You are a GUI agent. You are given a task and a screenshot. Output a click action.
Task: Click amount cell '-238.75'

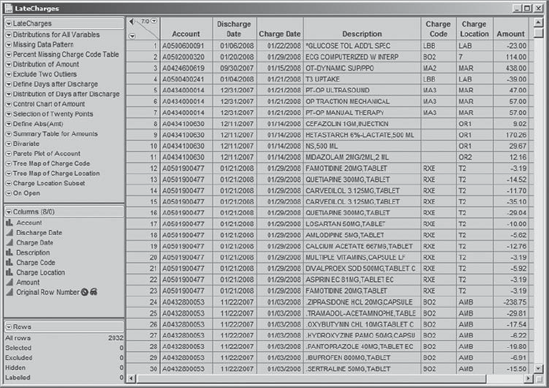click(510, 302)
